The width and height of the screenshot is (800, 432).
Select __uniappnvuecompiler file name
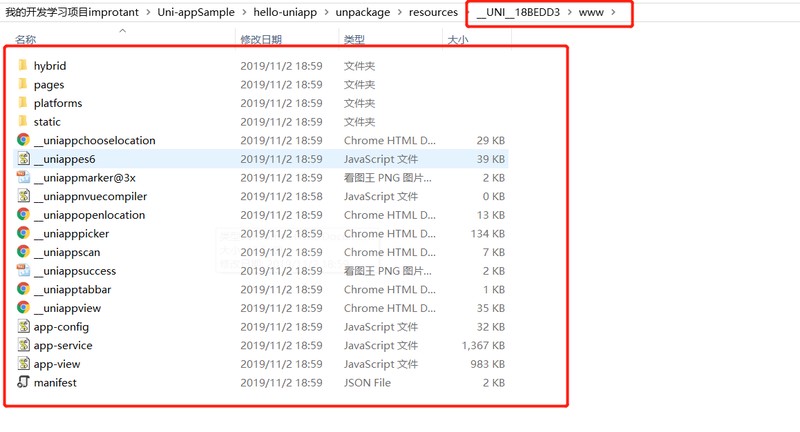tap(90, 196)
